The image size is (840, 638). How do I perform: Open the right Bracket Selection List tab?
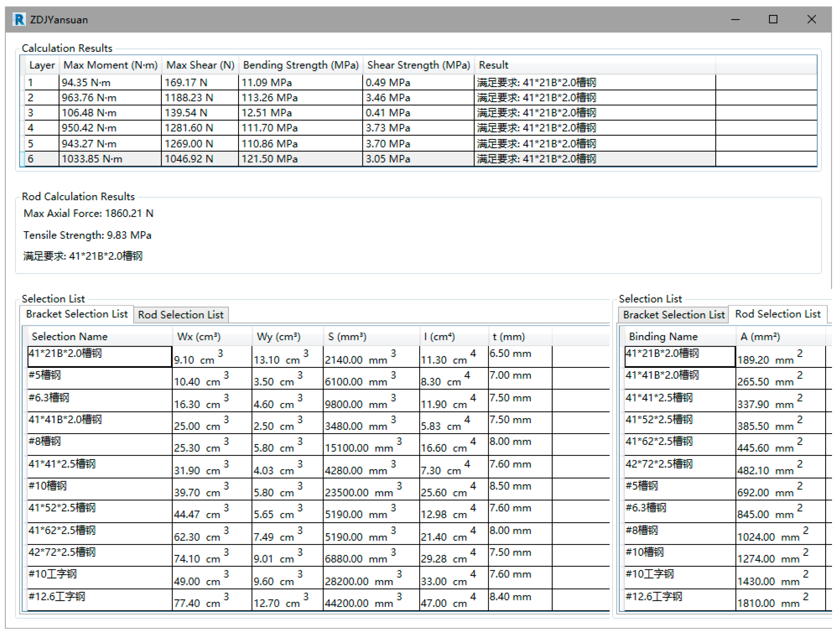coord(673,315)
